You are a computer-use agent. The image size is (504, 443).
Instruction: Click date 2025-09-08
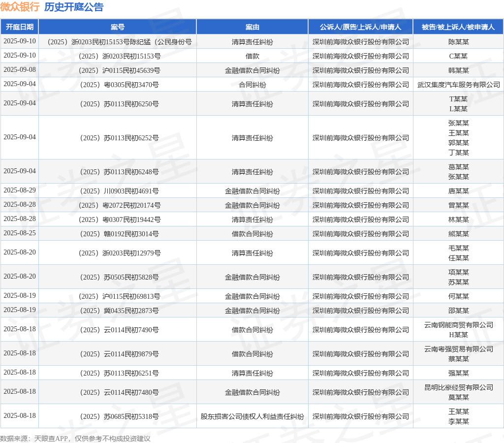click(x=20, y=70)
